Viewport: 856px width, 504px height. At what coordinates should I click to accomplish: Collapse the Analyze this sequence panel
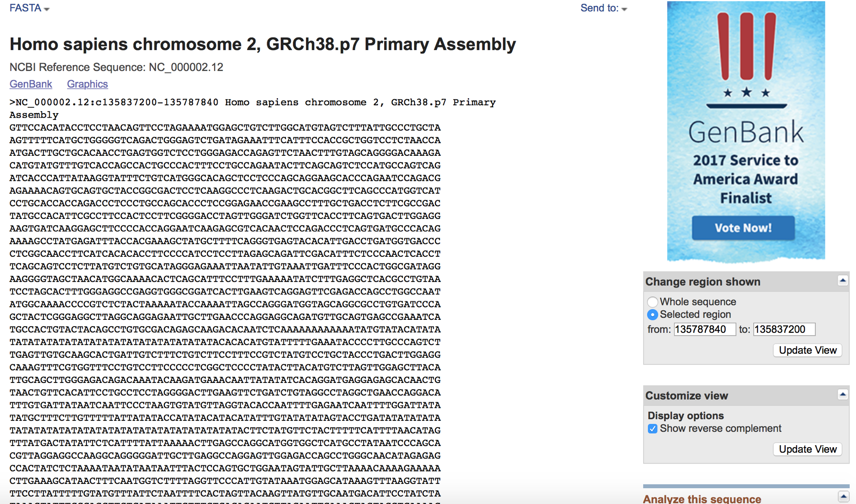click(x=843, y=496)
